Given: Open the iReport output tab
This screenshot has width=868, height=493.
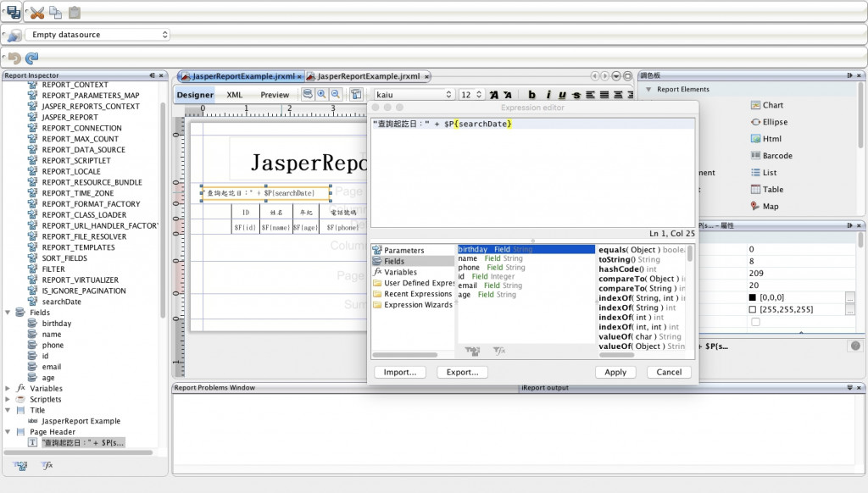Looking at the screenshot, I should [x=545, y=388].
